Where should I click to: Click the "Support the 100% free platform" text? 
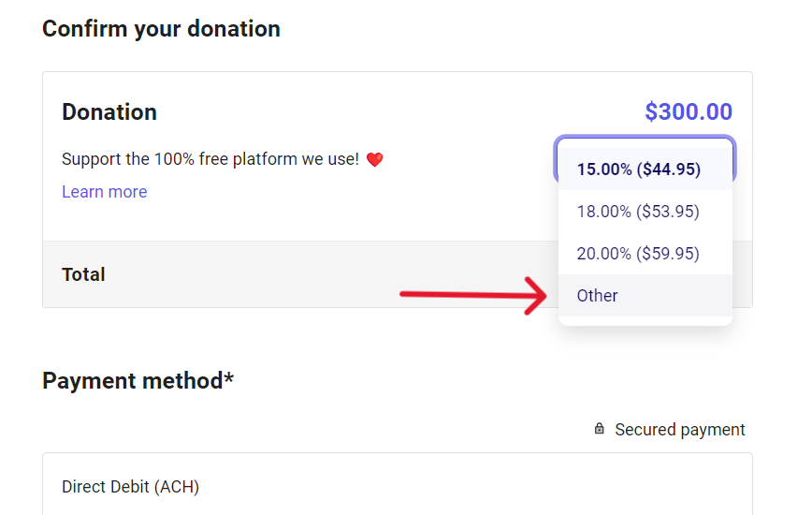tap(210, 159)
